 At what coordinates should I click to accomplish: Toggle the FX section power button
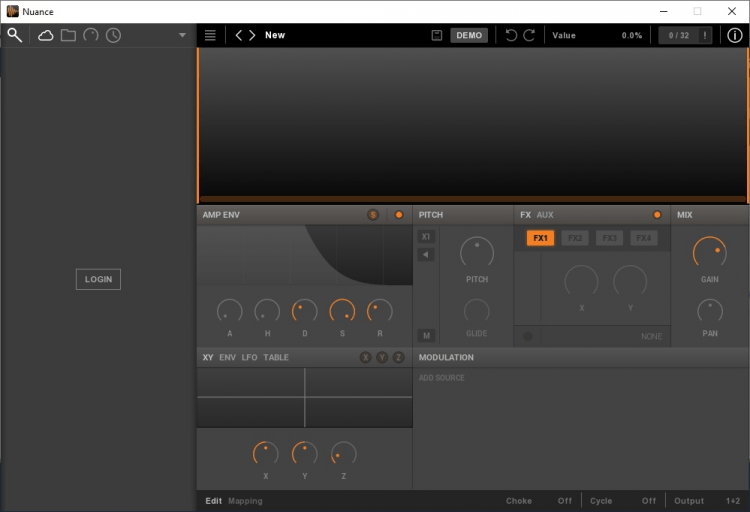[657, 215]
